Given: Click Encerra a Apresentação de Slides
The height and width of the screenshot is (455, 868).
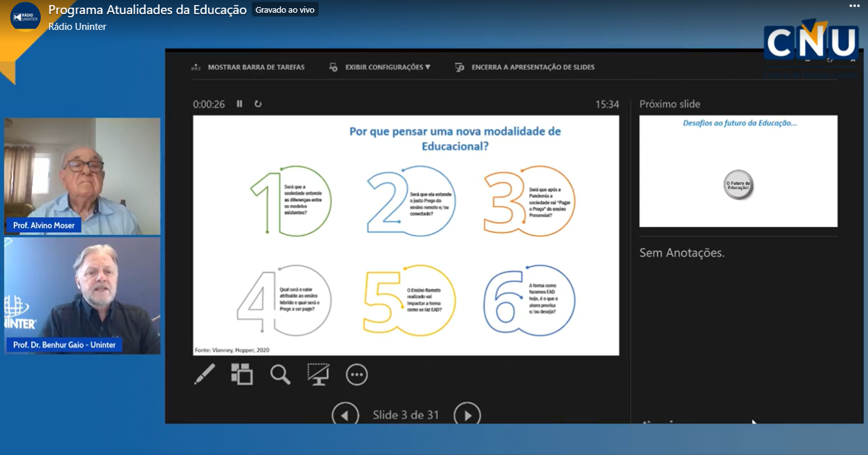Looking at the screenshot, I should point(525,67).
